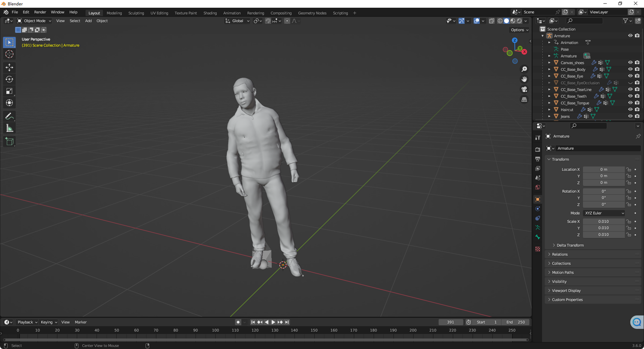Hide Canvas_shoes in the viewport
This screenshot has height=349, width=644.
[x=630, y=63]
